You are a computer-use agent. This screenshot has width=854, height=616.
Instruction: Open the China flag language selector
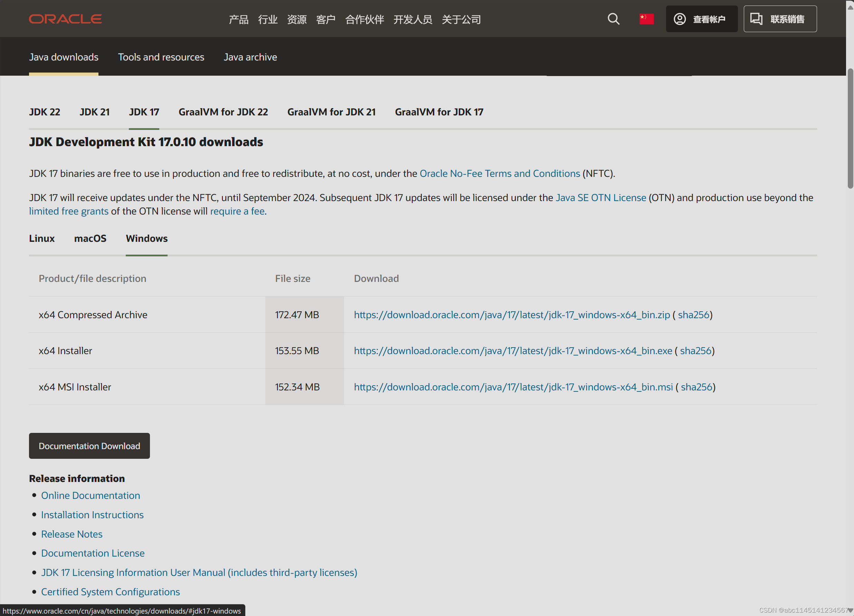pos(646,18)
